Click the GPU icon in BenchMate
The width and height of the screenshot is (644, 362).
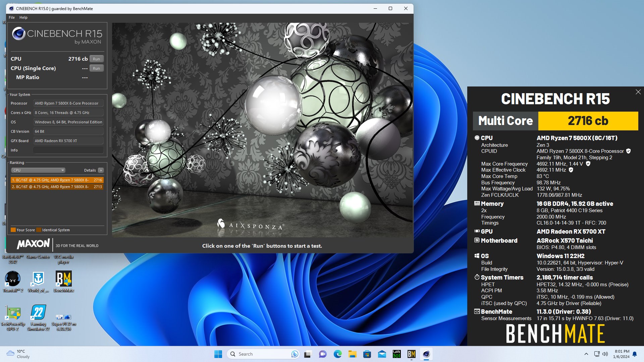click(x=477, y=231)
